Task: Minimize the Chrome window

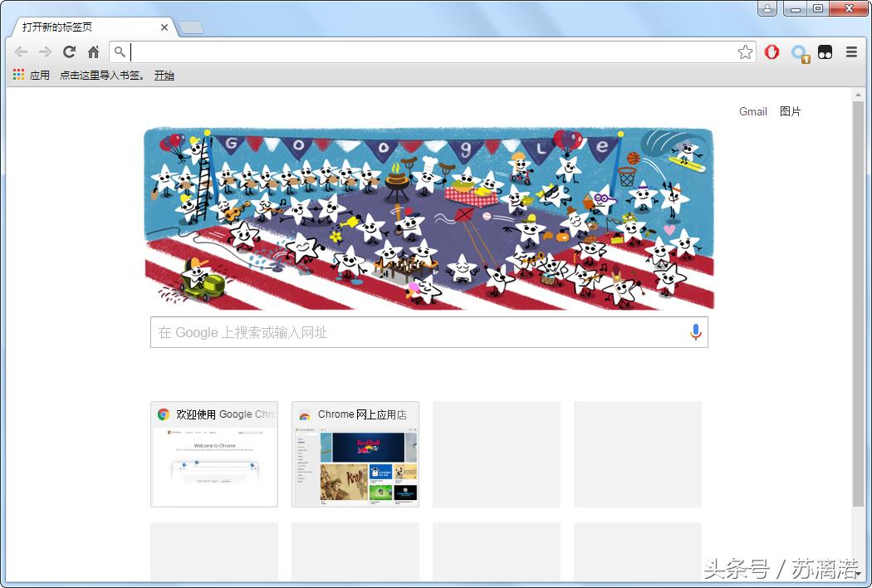Action: click(x=796, y=8)
